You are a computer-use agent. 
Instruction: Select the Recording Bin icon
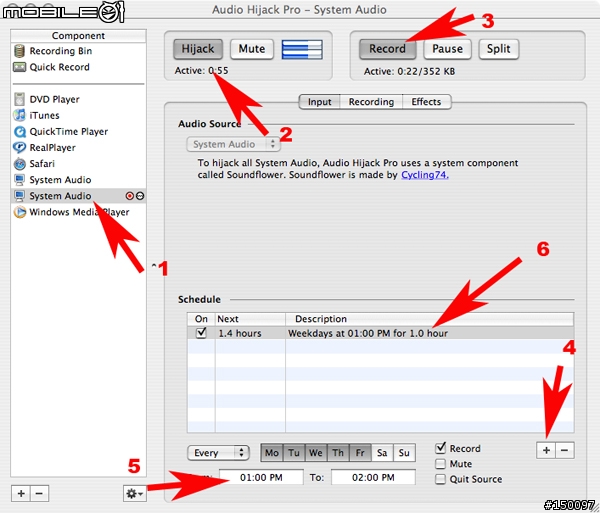19,51
